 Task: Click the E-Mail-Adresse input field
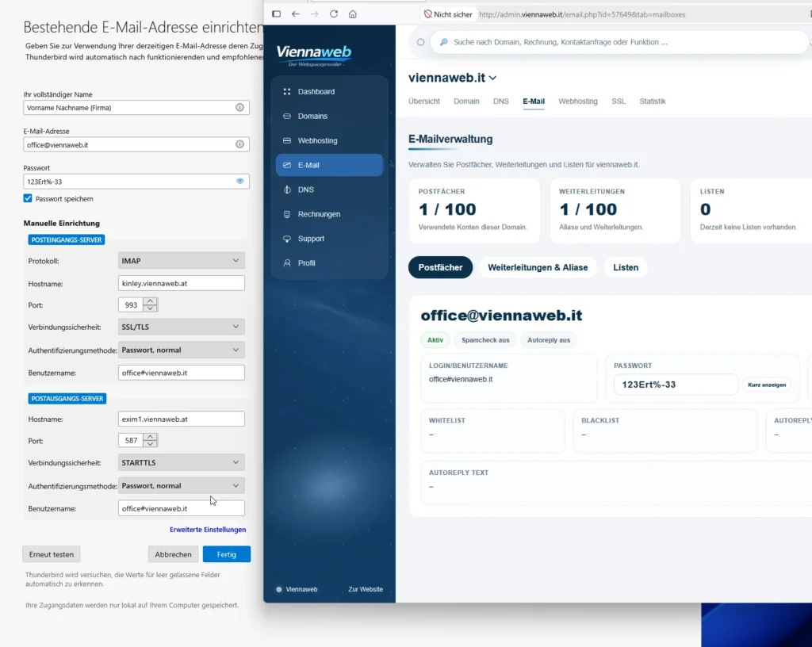click(136, 144)
